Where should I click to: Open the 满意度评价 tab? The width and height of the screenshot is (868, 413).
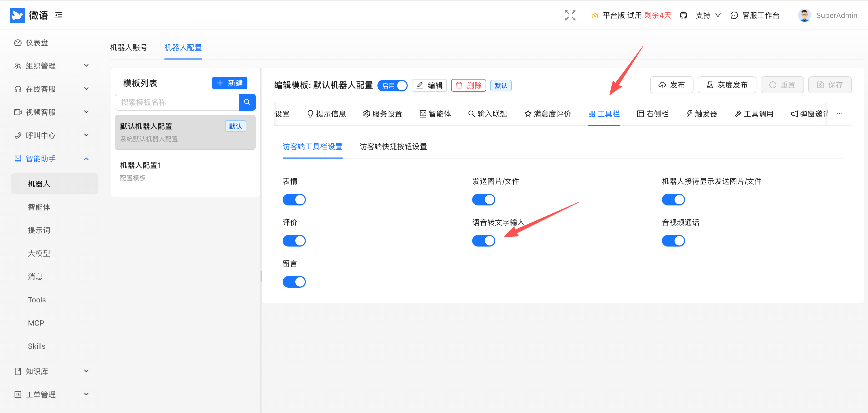[x=547, y=114]
